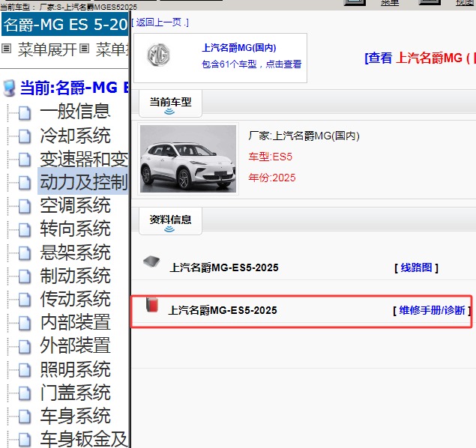The image size is (476, 448).
Task: Open the 悬架系统 tree item
Action: (75, 252)
